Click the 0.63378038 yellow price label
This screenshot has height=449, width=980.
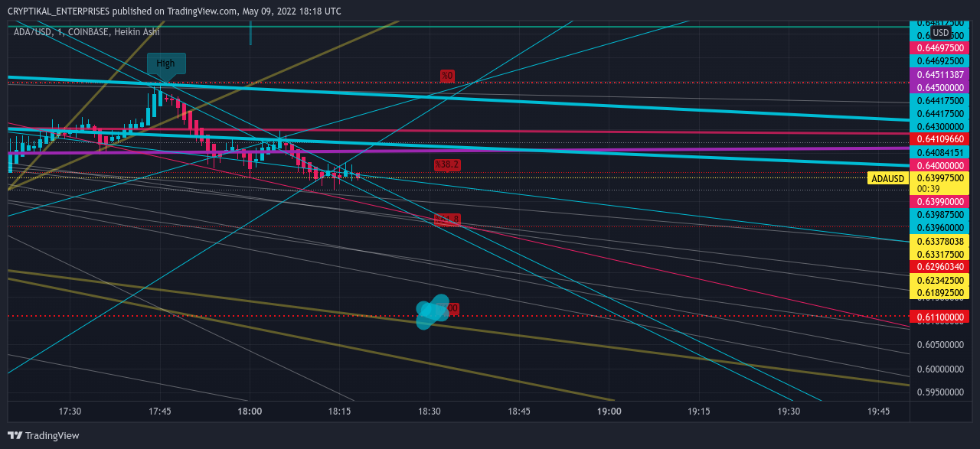pyautogui.click(x=939, y=241)
